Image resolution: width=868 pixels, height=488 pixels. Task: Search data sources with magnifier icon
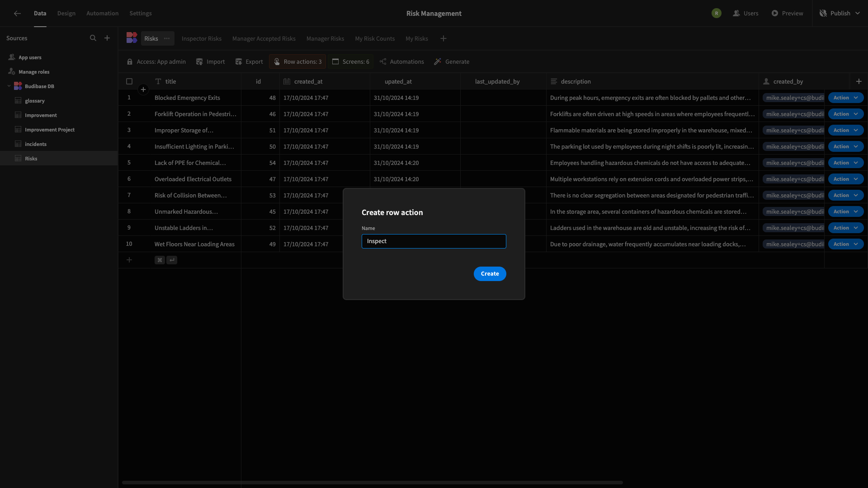click(x=93, y=38)
